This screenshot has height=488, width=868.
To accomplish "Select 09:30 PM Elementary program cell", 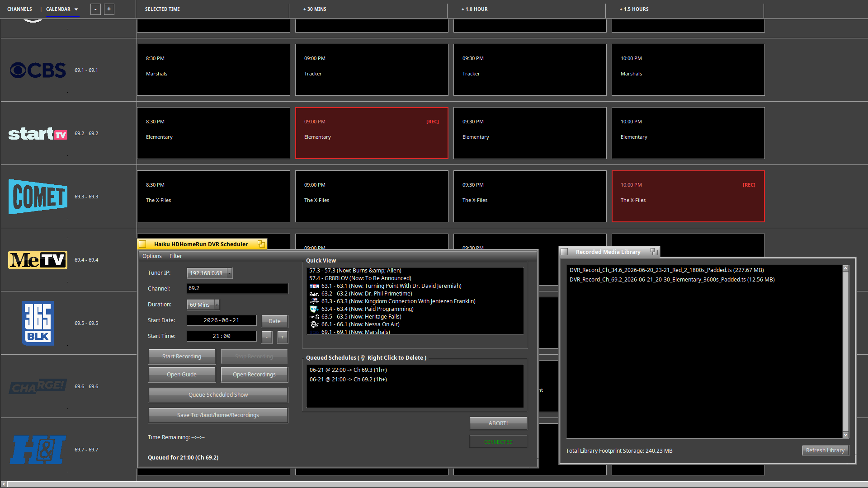I will coord(530,133).
